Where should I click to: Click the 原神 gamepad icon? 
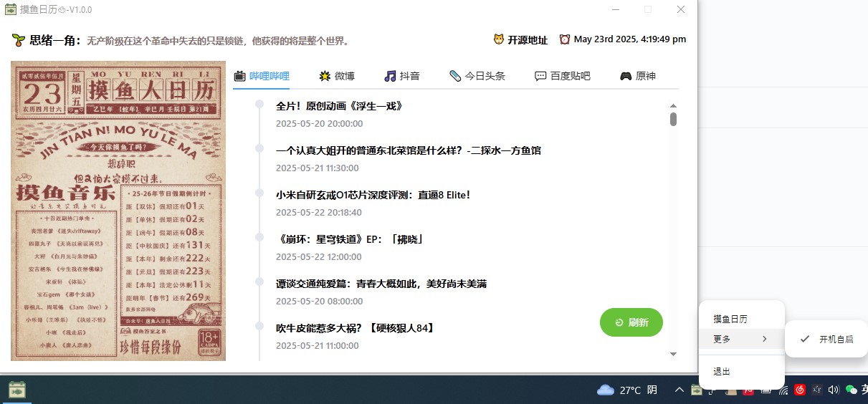pos(626,76)
